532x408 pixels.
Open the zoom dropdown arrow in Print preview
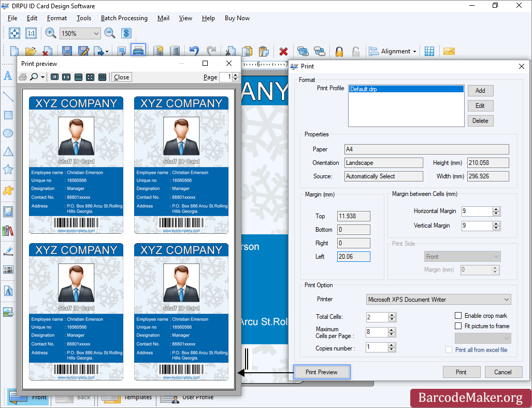(42, 77)
